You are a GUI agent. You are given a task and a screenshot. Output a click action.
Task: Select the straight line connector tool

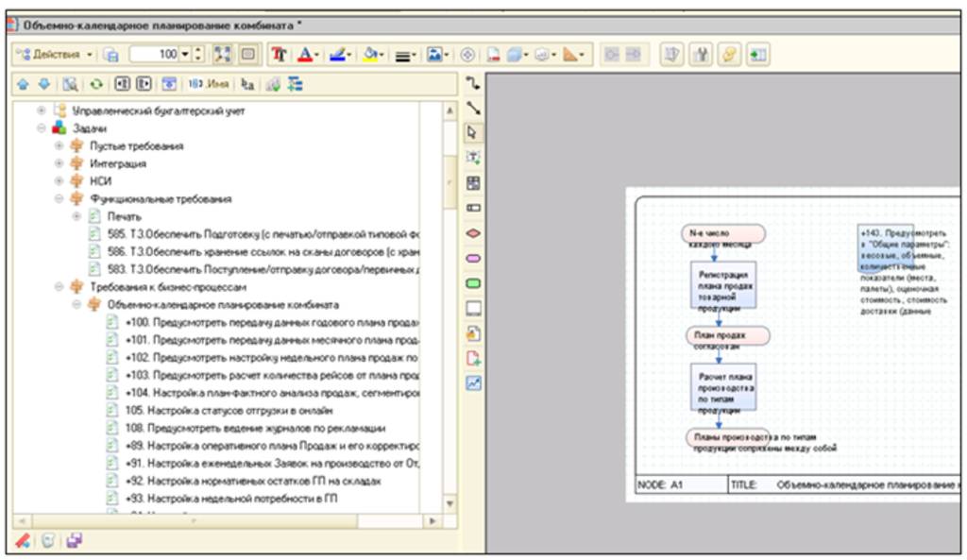click(474, 108)
